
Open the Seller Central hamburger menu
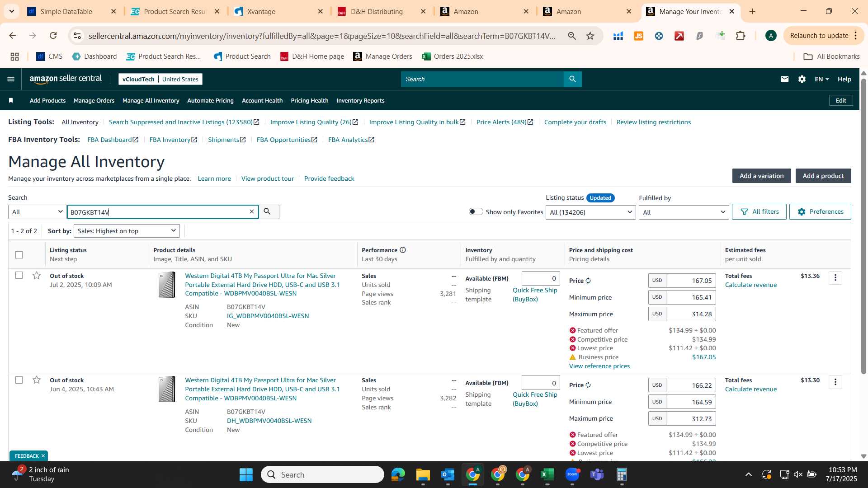[11, 79]
